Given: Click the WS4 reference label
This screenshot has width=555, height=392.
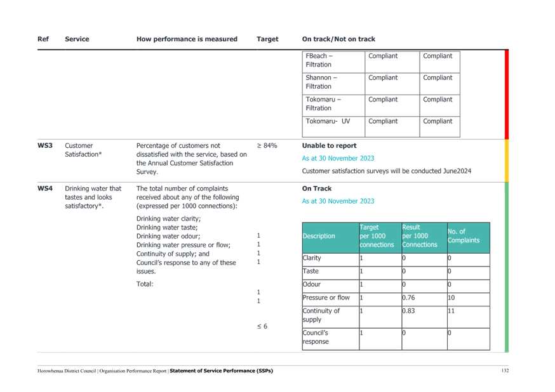Looking at the screenshot, I should [45, 188].
